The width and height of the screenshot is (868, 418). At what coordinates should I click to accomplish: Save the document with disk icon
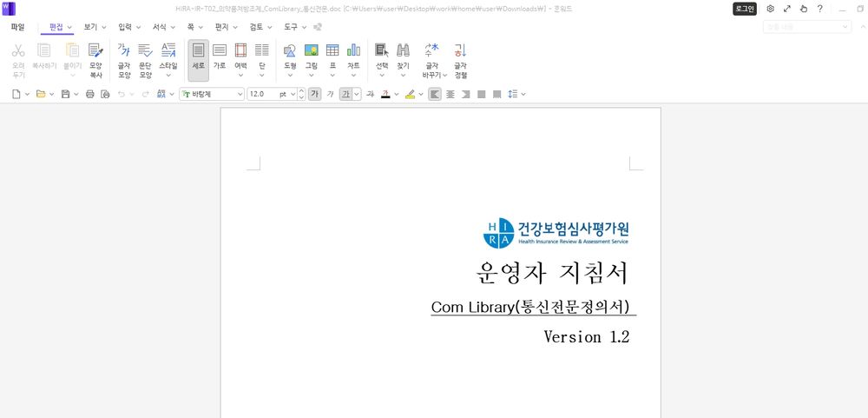pos(65,94)
